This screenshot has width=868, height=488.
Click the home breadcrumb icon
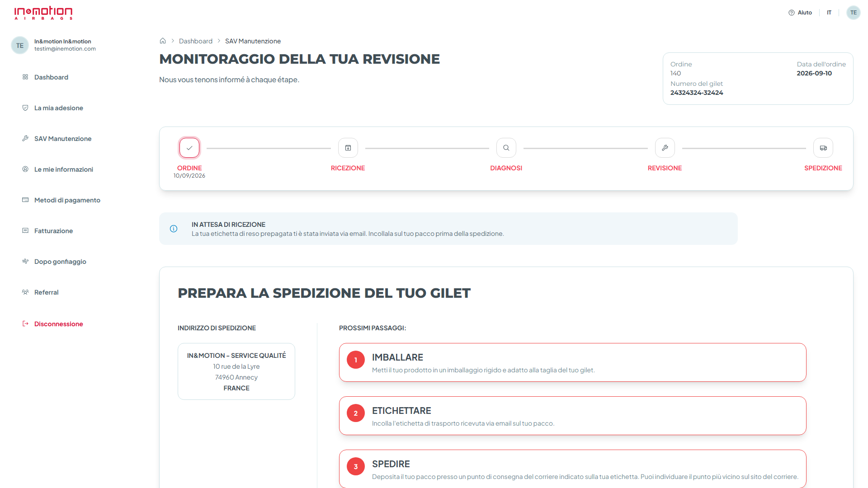coord(163,41)
